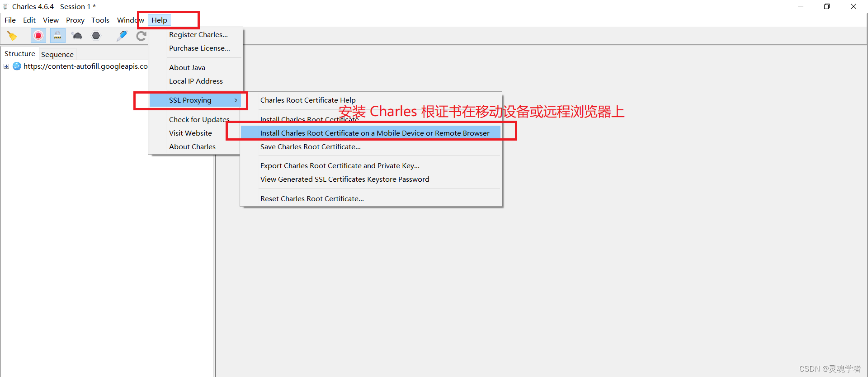This screenshot has width=868, height=377.
Task: Toggle SSL proxying padlock icon
Action: [57, 36]
